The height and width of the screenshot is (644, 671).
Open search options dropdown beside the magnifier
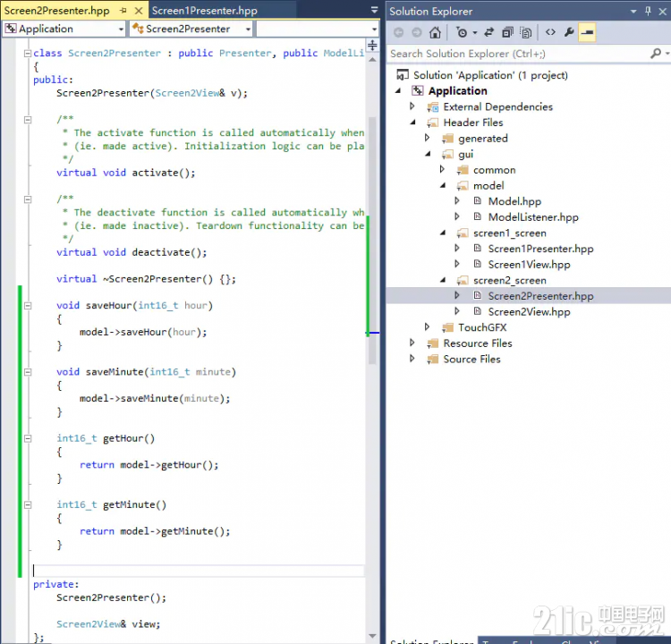pos(667,54)
